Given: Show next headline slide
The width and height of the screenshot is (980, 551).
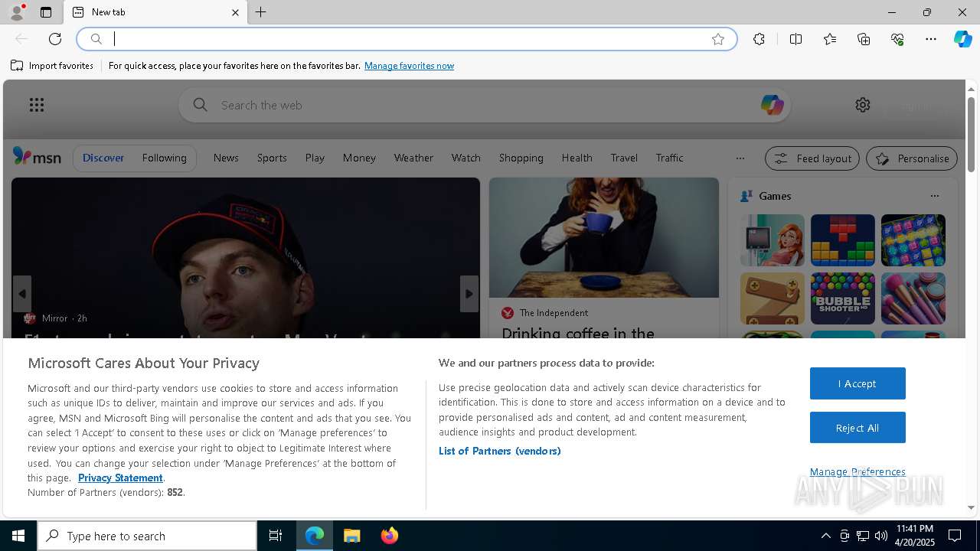Looking at the screenshot, I should tap(469, 294).
